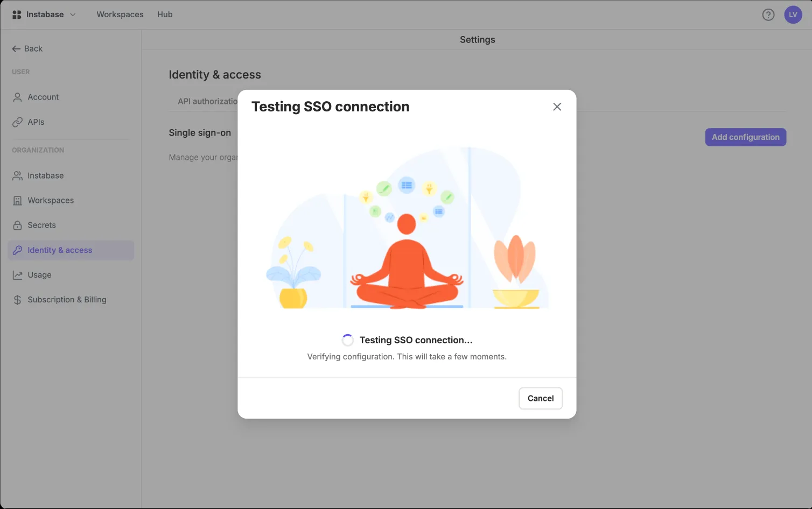Close the Testing SSO connection dialog

557,107
